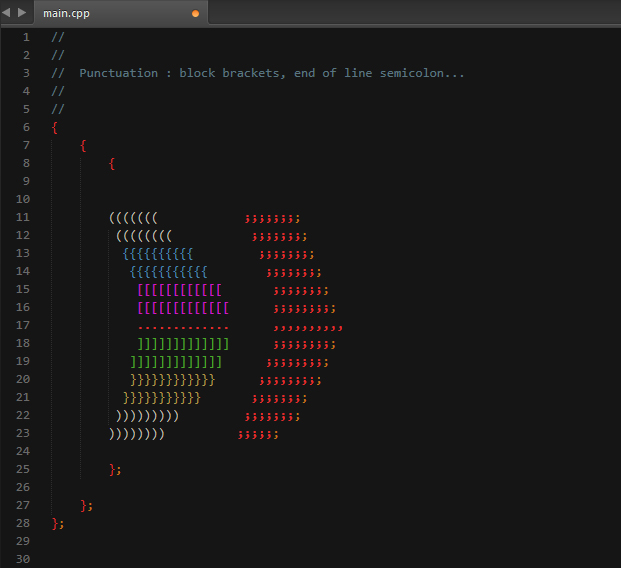Screen dimensions: 621x568
Task: Click the comment slashes on line 1
Action: tap(58, 37)
